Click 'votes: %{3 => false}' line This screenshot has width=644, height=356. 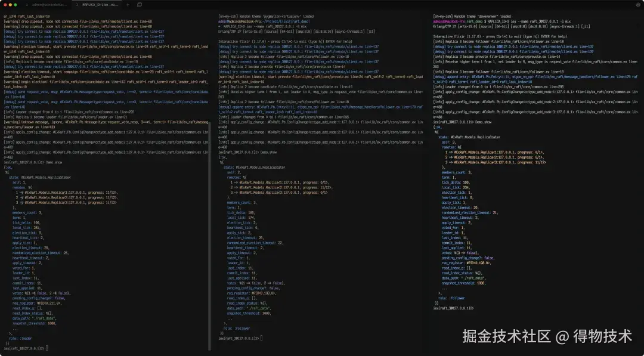pos(460,253)
